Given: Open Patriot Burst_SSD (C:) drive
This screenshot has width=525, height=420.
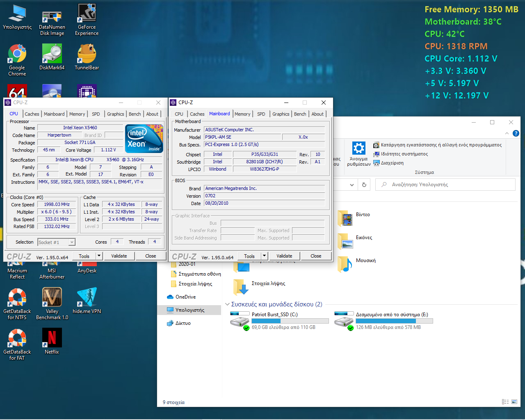Looking at the screenshot, I should [280, 321].
